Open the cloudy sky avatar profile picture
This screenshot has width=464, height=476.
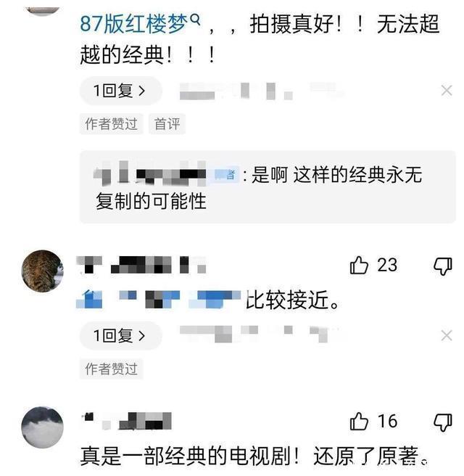[x=43, y=427]
